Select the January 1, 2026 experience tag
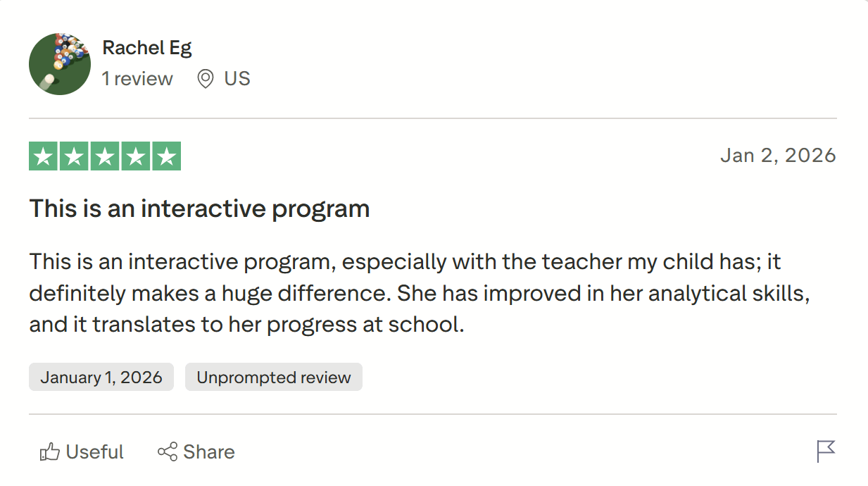Screen dimensions: 868x486 (101, 377)
